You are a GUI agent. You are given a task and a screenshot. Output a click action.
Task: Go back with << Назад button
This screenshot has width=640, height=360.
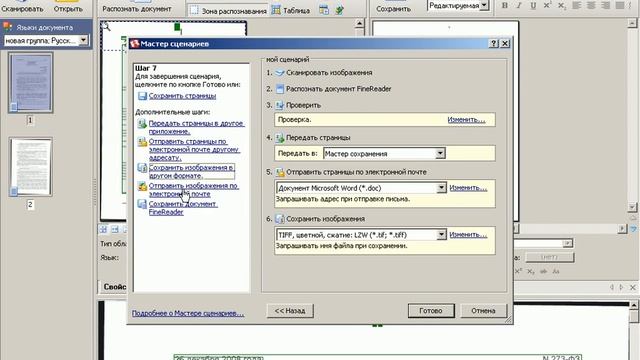pyautogui.click(x=290, y=311)
